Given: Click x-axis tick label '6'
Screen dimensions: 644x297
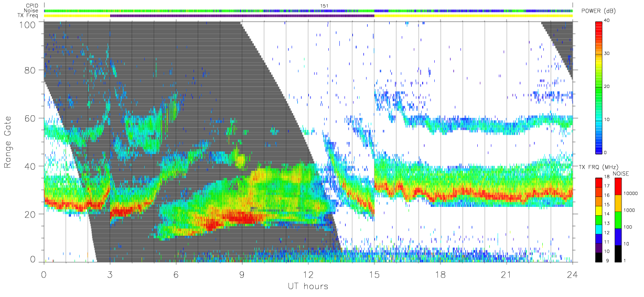Looking at the screenshot, I should point(176,274).
